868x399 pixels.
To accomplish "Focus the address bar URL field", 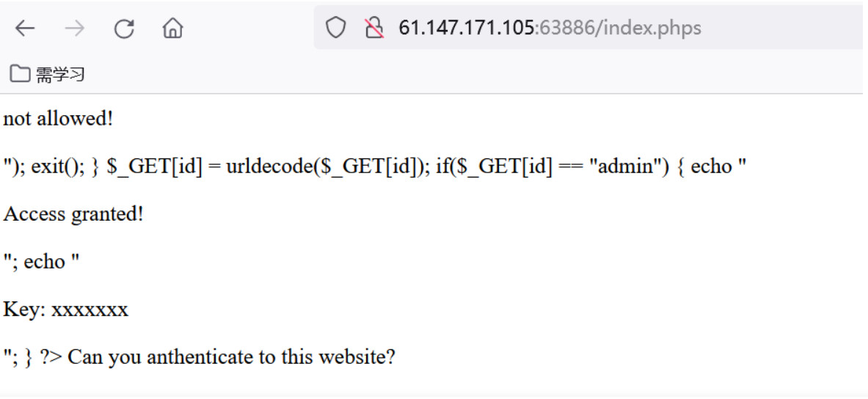I will point(588,27).
